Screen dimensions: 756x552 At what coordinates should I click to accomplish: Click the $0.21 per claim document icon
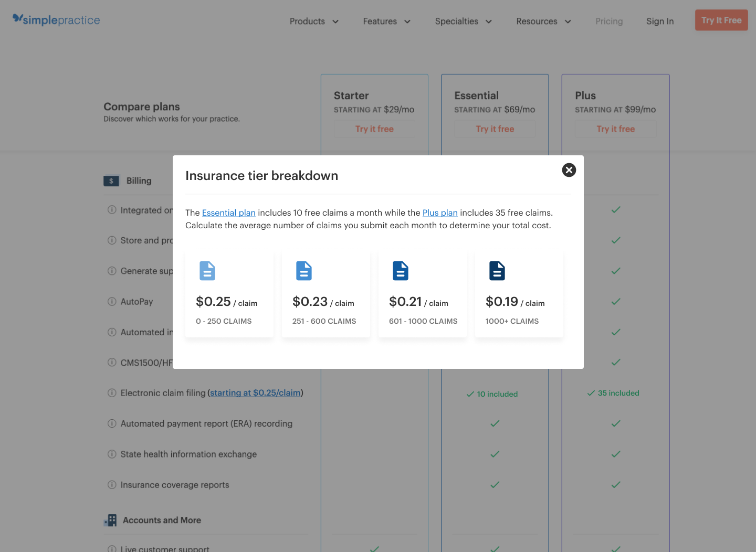(401, 271)
